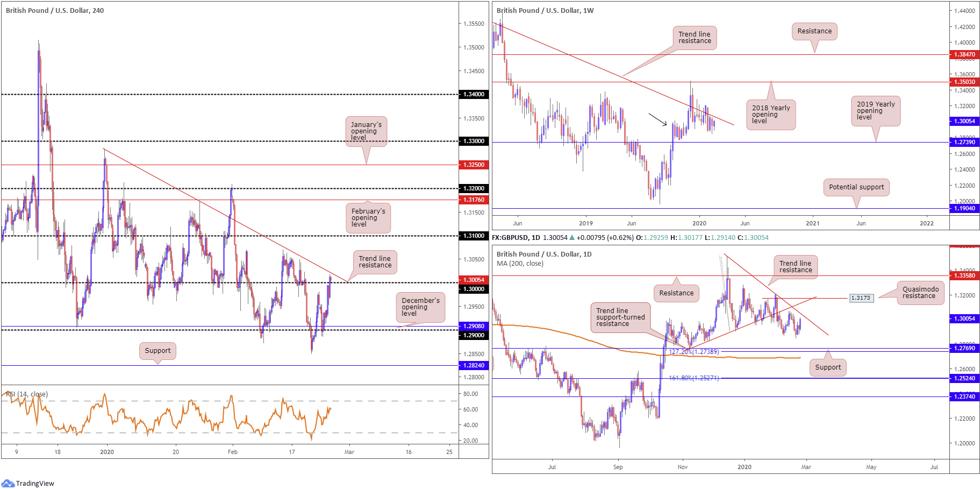Select the blue 1.25240 price label

(964, 378)
